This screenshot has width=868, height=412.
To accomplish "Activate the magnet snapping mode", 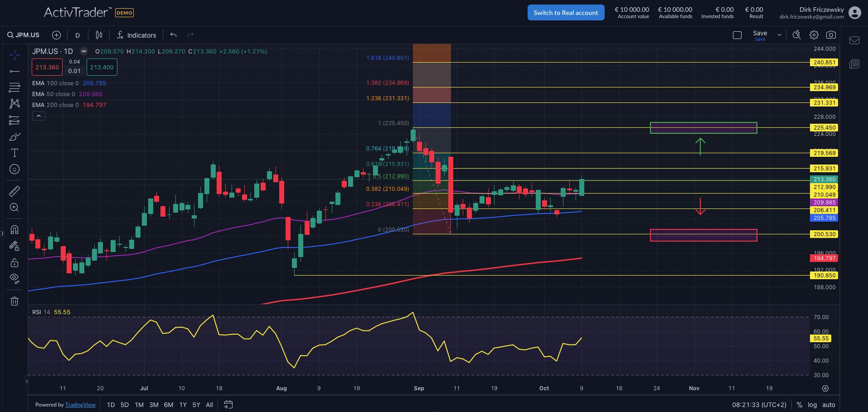I will [15, 229].
